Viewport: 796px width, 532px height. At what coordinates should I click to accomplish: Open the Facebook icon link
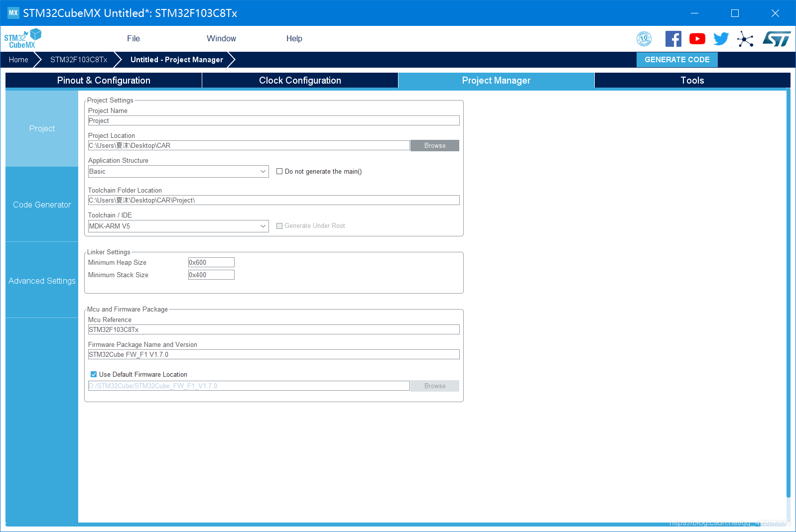point(673,39)
